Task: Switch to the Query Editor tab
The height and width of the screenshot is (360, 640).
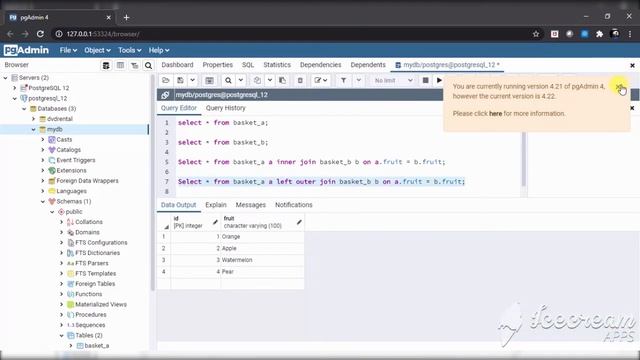Action: [179, 108]
